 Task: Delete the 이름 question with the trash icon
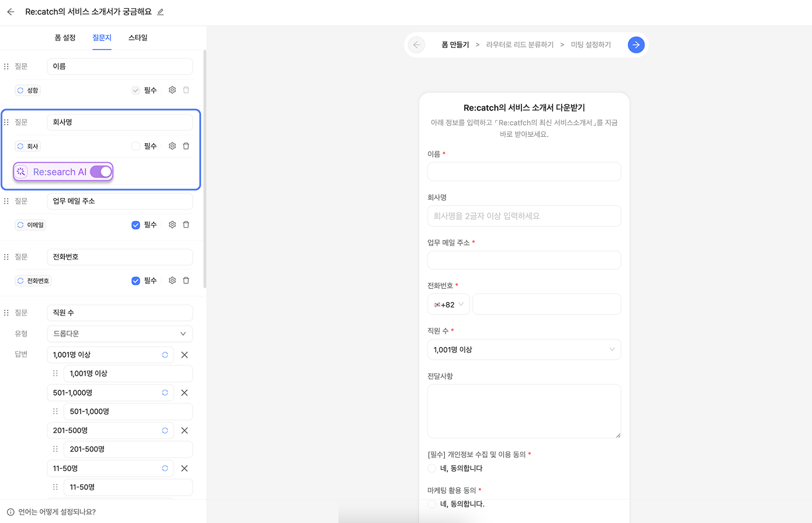pyautogui.click(x=186, y=90)
